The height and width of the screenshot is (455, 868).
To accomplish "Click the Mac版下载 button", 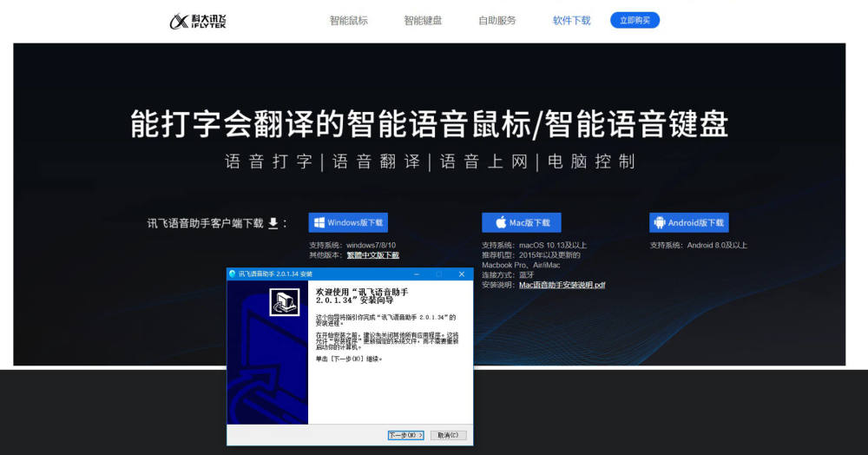I will 522,222.
